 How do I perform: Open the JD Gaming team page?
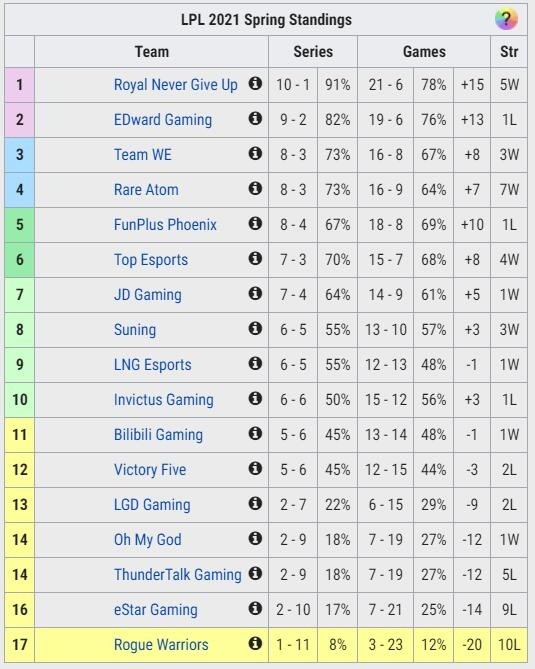click(148, 295)
